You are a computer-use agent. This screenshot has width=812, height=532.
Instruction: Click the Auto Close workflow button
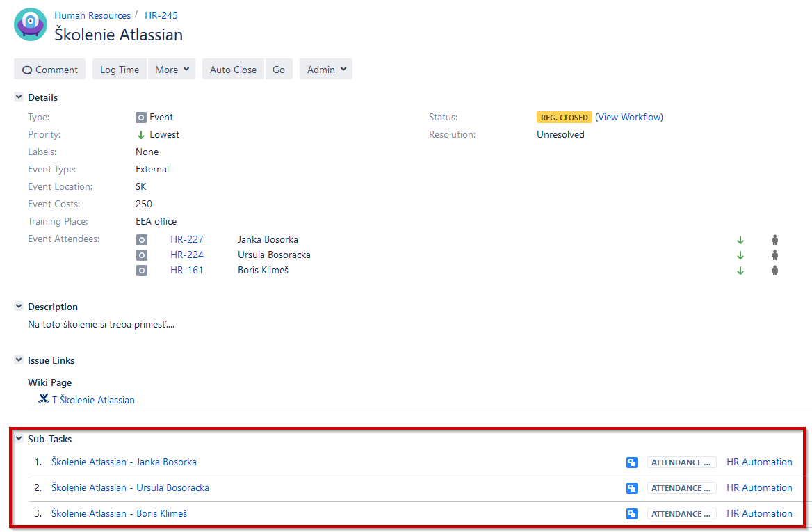(233, 70)
